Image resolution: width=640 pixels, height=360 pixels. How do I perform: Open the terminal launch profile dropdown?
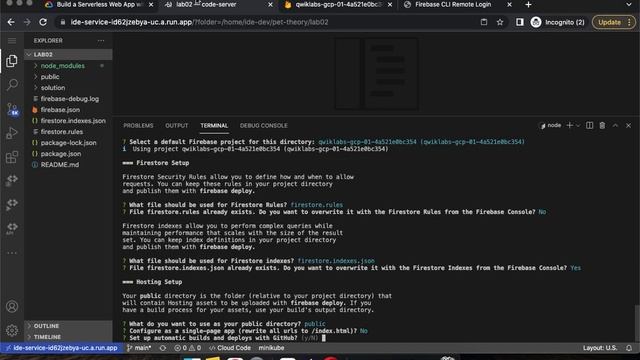pos(578,125)
